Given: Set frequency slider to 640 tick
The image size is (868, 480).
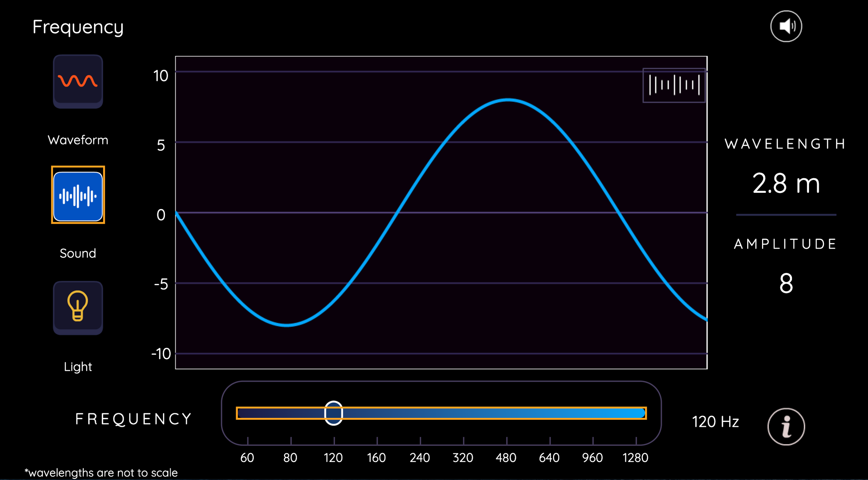Looking at the screenshot, I should (x=550, y=413).
